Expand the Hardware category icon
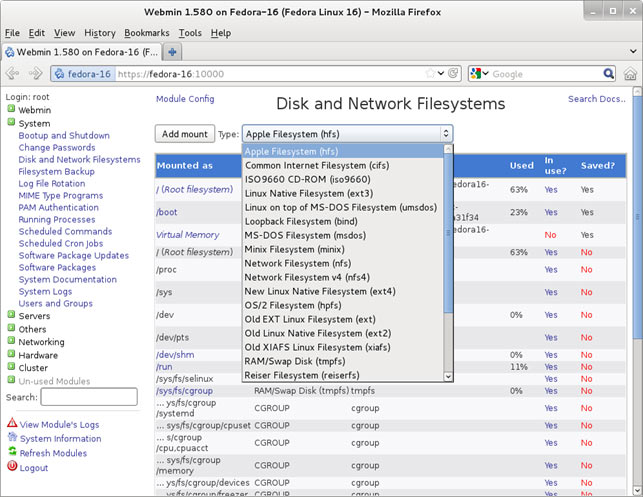 11,354
